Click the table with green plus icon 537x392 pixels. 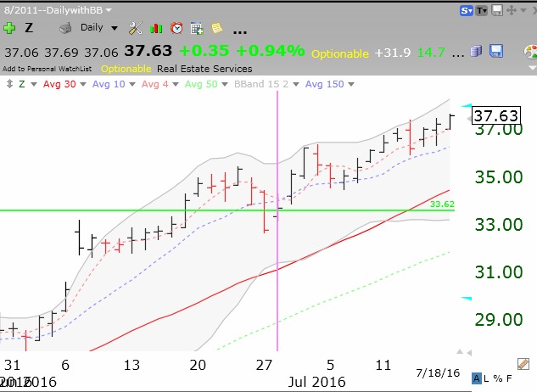pos(197,29)
